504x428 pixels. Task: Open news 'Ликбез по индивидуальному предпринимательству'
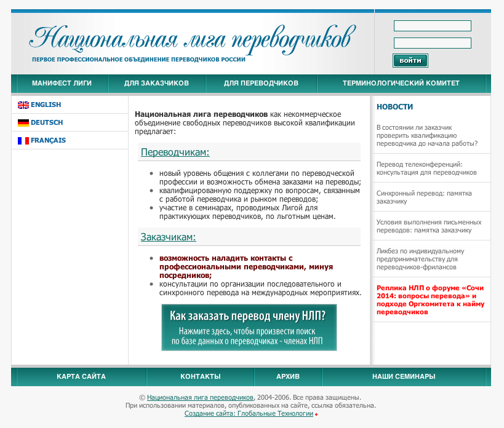420,259
